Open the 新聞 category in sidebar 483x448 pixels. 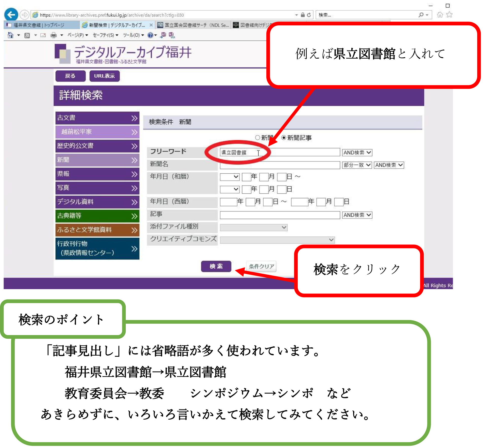tap(97, 160)
